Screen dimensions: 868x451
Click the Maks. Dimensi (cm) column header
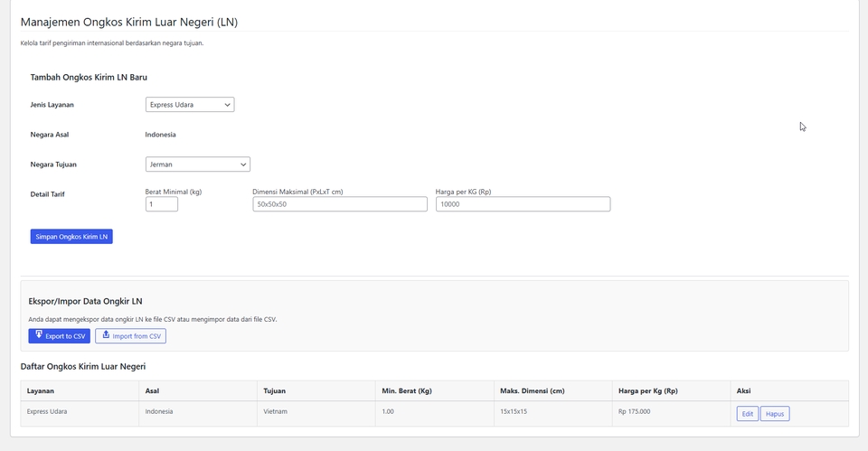(x=532, y=390)
